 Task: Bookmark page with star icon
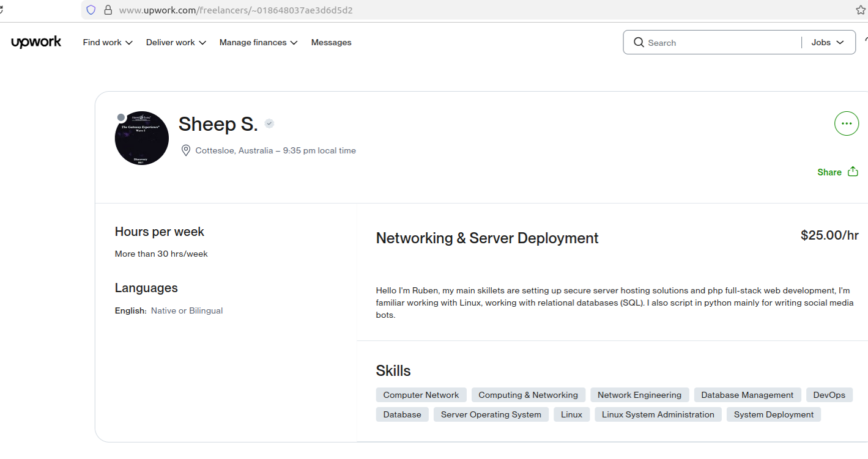click(861, 10)
